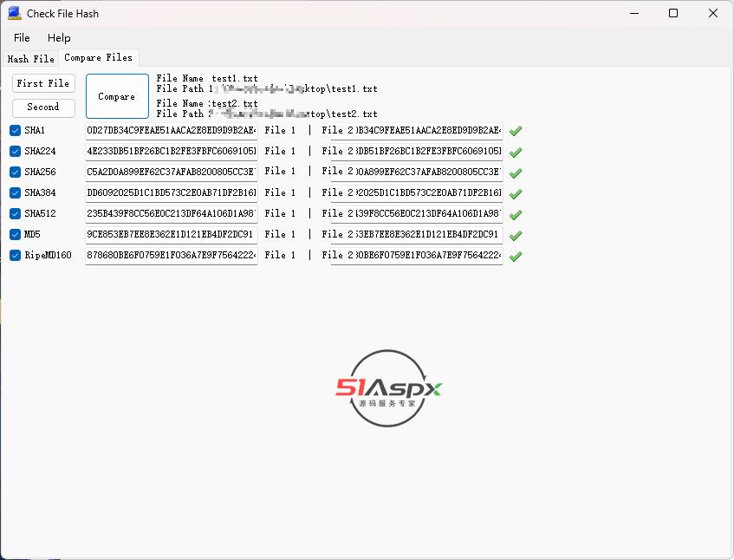The height and width of the screenshot is (560, 734).
Task: Click the MD5 match checkmark icon
Action: coord(516,235)
